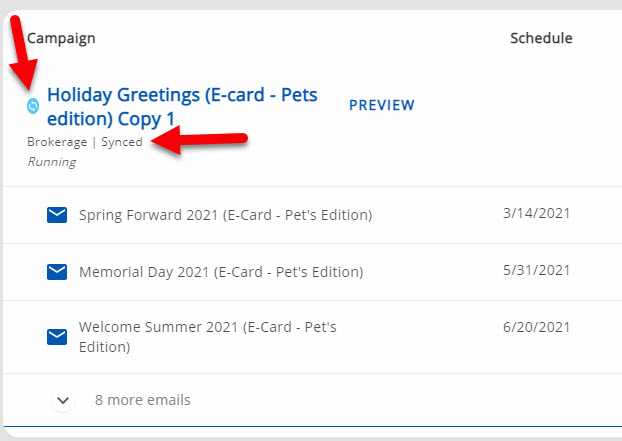Click the envelope icon for Welcome Summer 2021
Screen dimensions: 622x441
57,337
